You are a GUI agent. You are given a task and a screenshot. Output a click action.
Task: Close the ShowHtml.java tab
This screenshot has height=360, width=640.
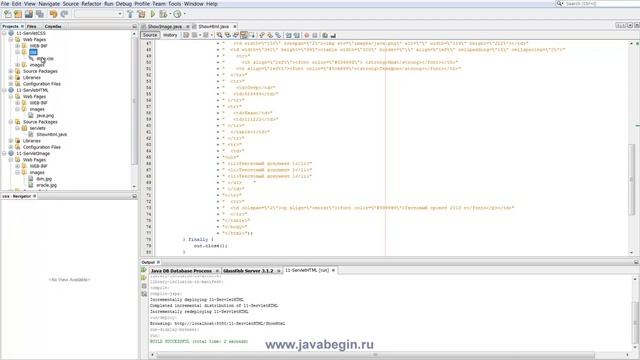pos(235,27)
